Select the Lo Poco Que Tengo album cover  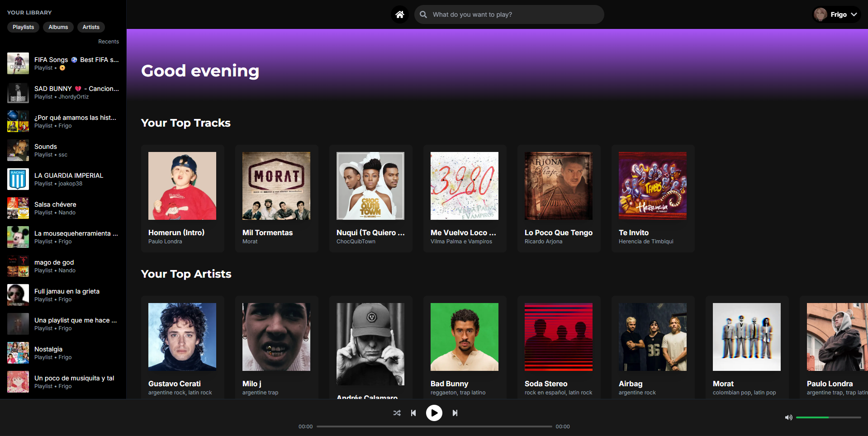click(559, 186)
